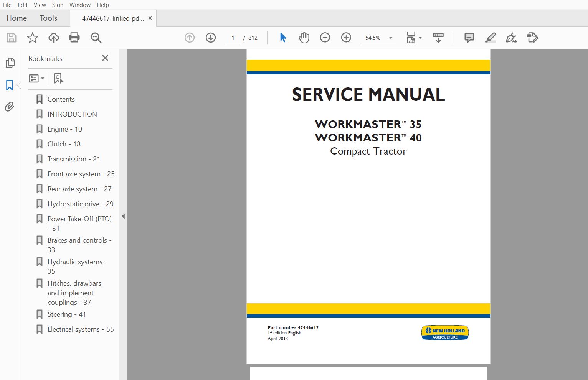
Task: Open the View menu
Action: coord(40,5)
